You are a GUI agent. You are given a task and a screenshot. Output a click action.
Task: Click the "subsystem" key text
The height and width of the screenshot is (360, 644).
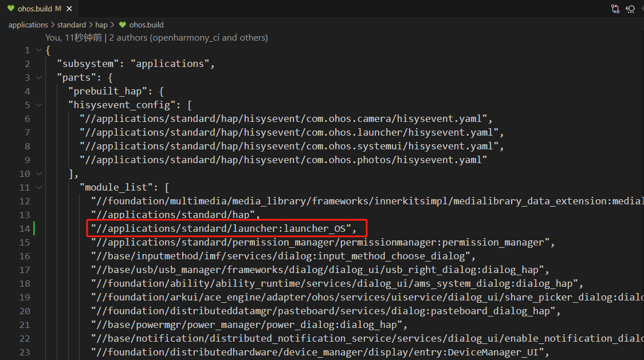pyautogui.click(x=88, y=64)
